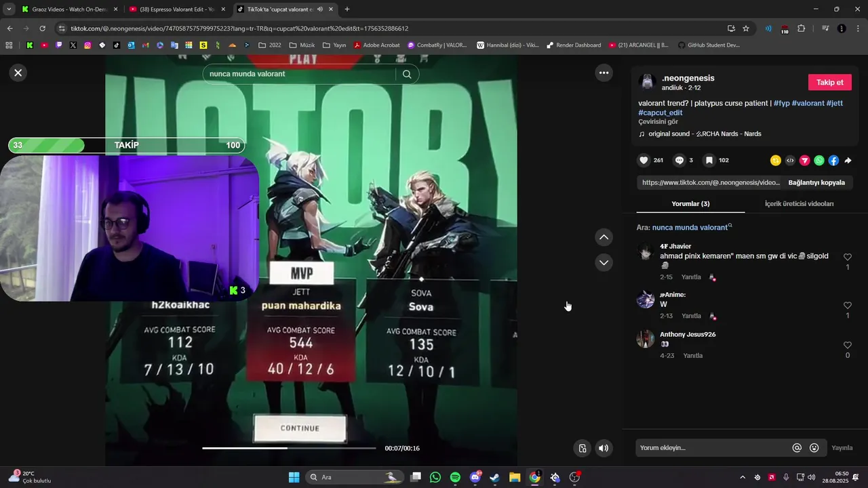This screenshot has height=488, width=868.
Task: Open a new browser tab
Action: pos(347,9)
